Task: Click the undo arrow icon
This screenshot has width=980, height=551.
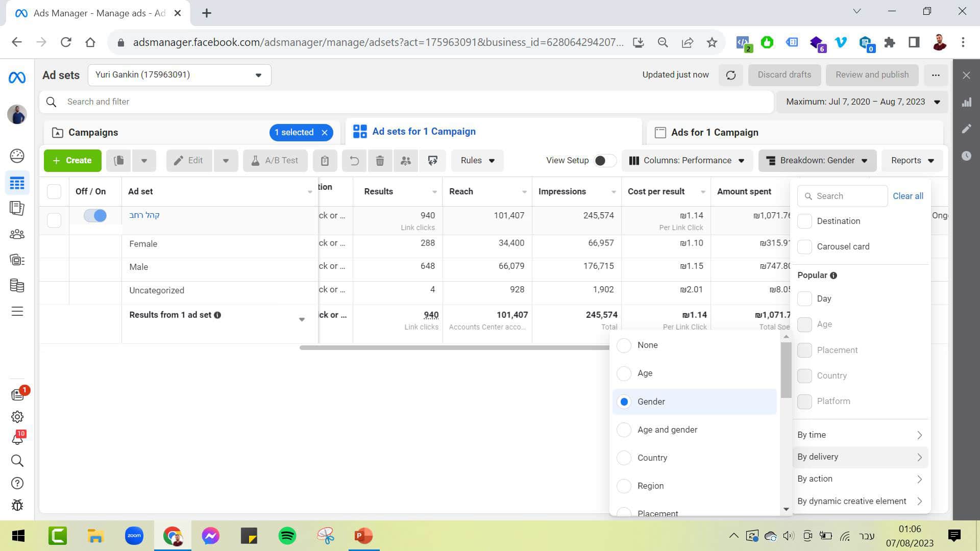Action: pos(354,161)
